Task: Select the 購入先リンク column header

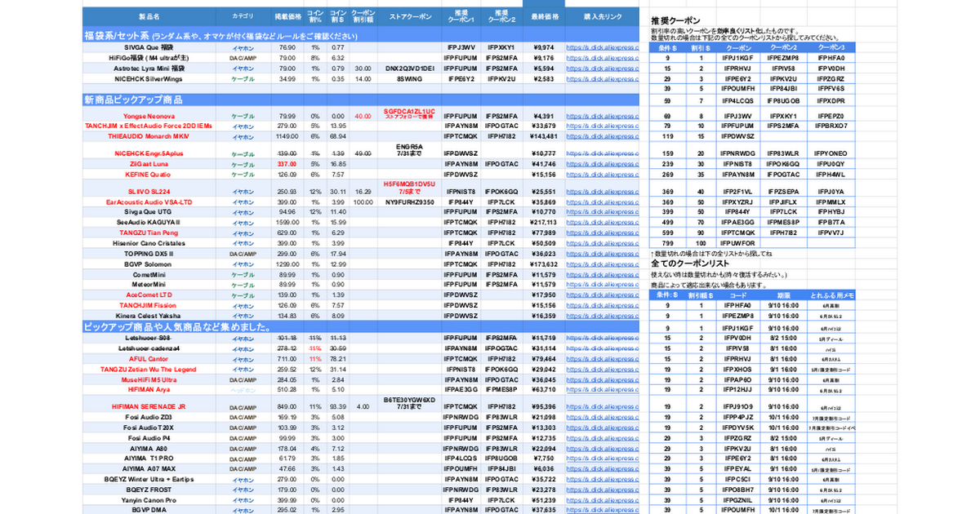Action: click(603, 16)
